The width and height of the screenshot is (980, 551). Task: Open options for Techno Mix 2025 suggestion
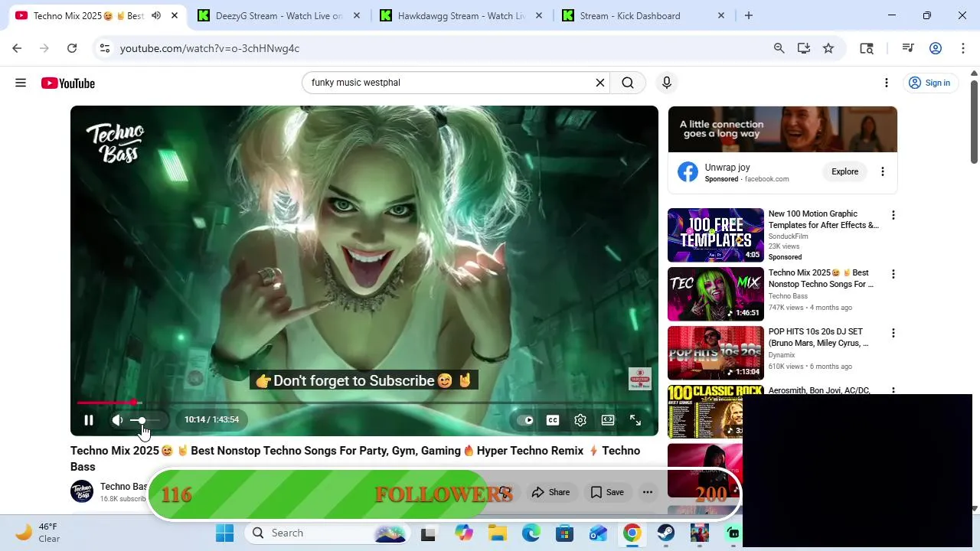point(893,274)
